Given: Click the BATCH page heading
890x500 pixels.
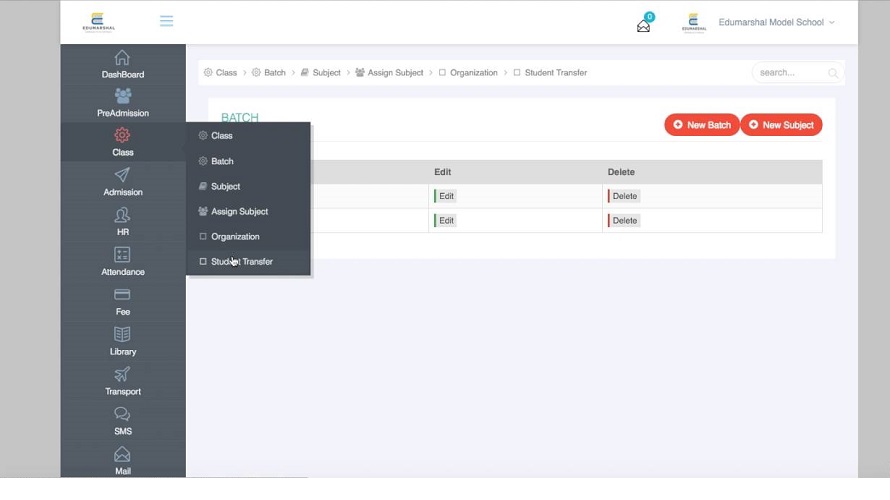Looking at the screenshot, I should click(240, 117).
